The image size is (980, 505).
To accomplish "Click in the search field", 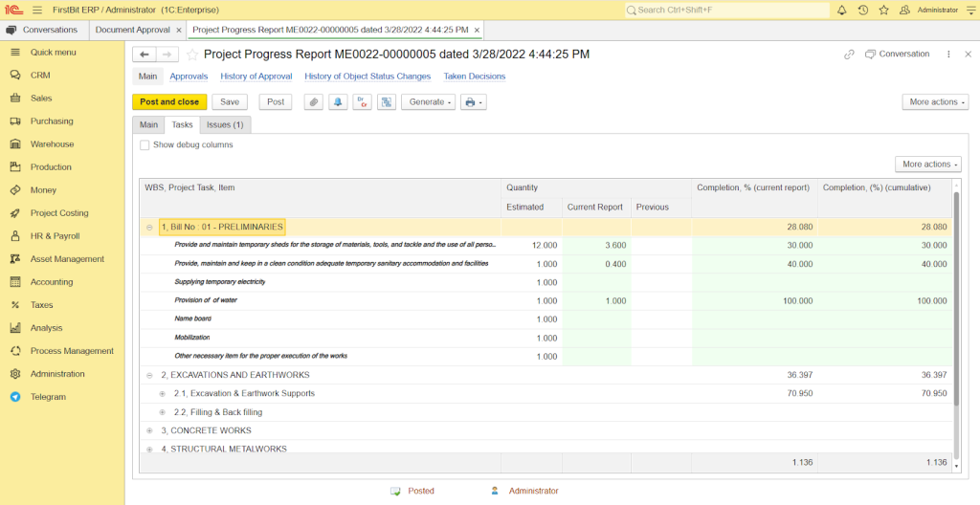I will [727, 10].
